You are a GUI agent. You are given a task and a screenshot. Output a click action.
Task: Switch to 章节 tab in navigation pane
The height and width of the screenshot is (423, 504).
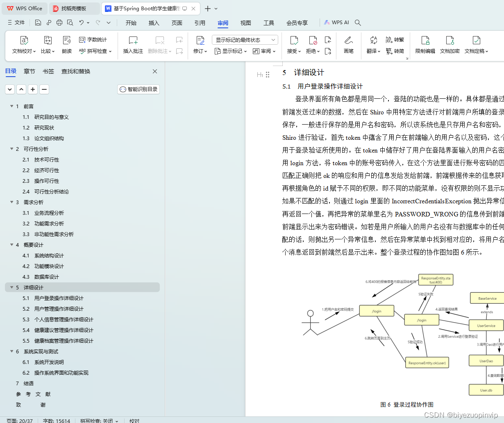point(30,71)
